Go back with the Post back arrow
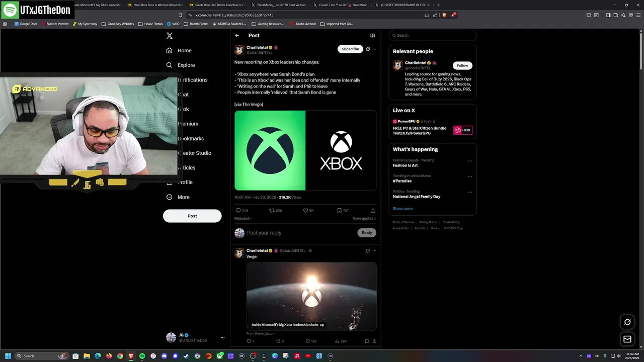This screenshot has height=362, width=644. coord(237,35)
